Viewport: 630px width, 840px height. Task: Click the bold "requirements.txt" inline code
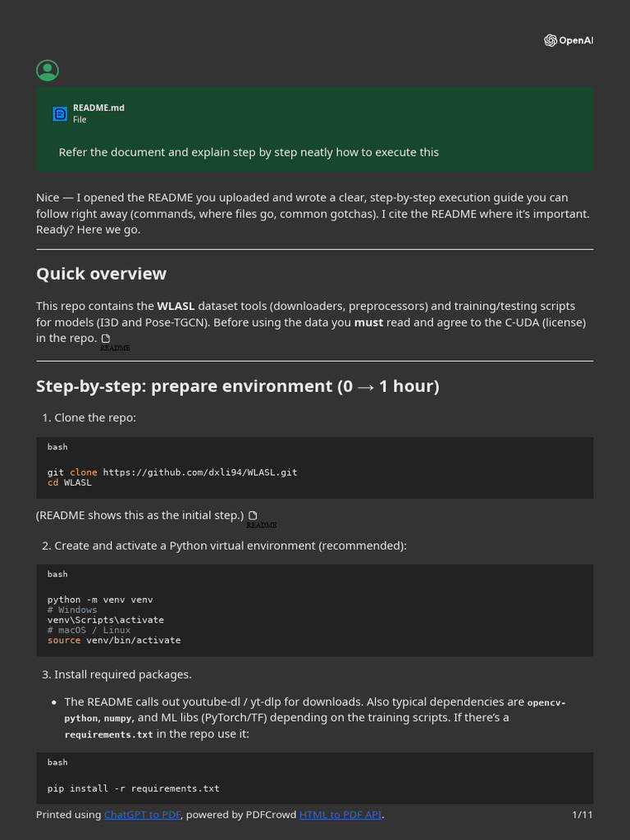click(108, 734)
